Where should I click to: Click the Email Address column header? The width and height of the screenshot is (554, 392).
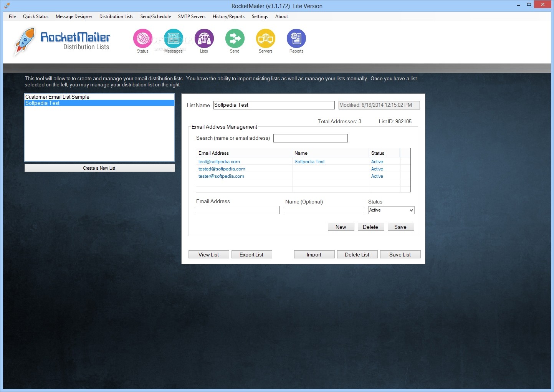244,153
